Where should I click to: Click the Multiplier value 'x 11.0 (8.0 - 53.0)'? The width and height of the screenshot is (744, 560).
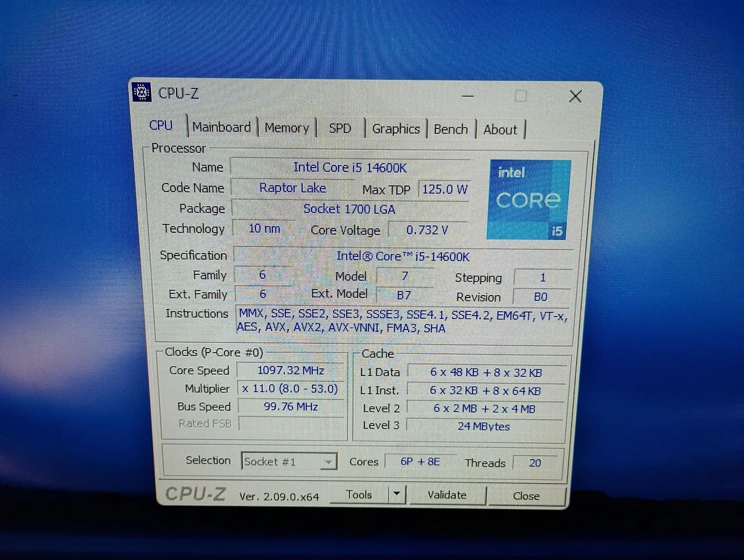pyautogui.click(x=290, y=389)
